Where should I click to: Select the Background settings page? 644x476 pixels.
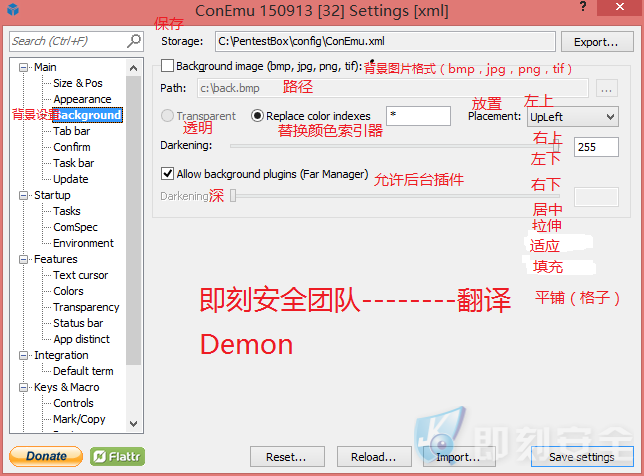(87, 115)
